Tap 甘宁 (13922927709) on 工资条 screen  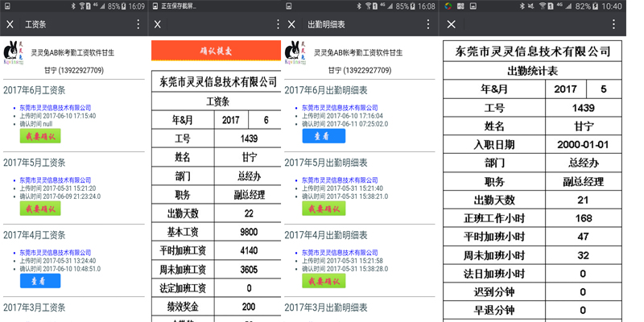pos(74,71)
